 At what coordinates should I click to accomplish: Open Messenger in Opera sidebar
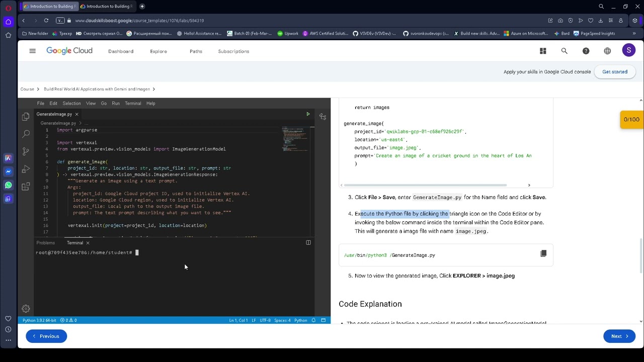[8, 171]
